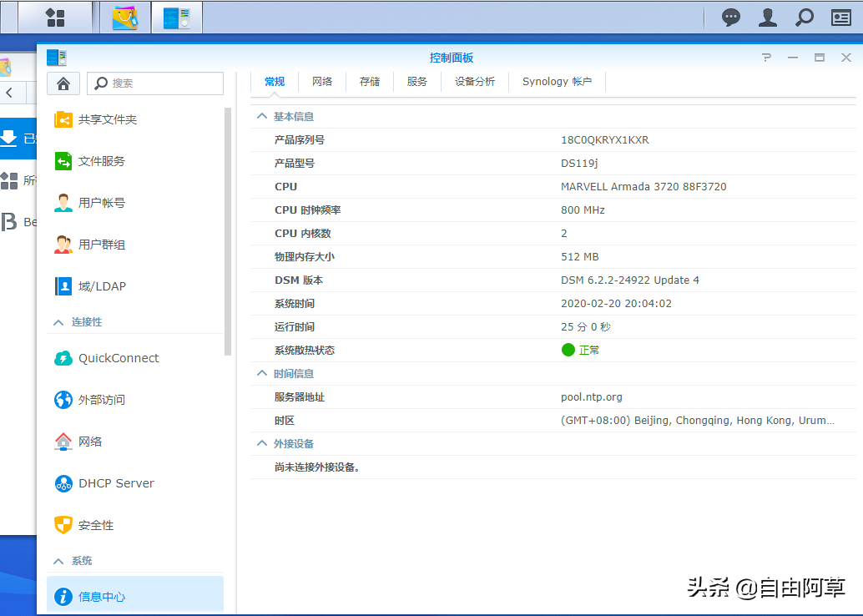
Task: Open Security settings
Action: (83, 525)
